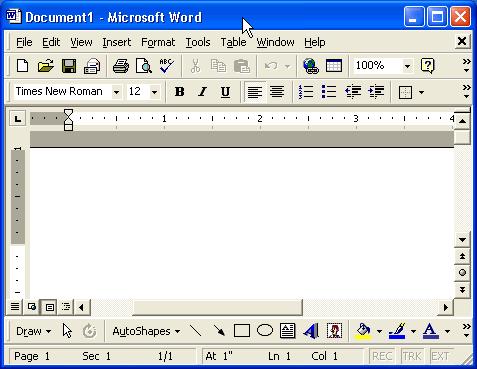Apply Font Color letter A
This screenshot has width=477, height=369.
tap(431, 331)
